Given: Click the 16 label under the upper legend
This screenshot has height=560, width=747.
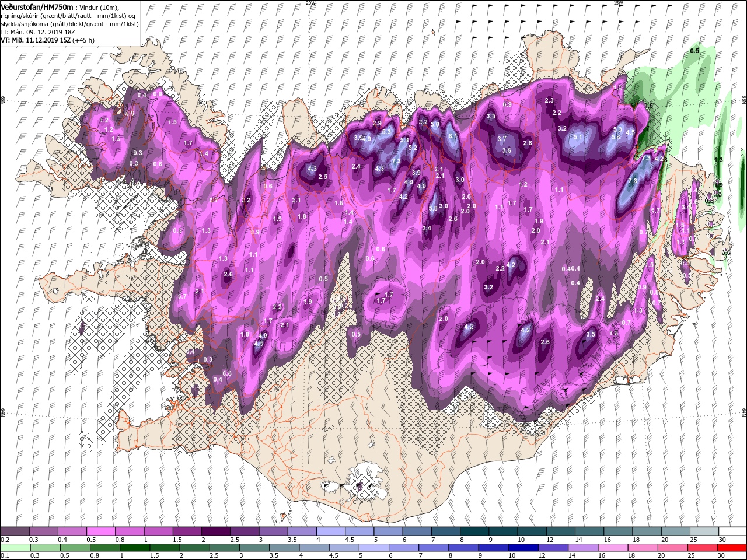Looking at the screenshot, I should pos(607,540).
